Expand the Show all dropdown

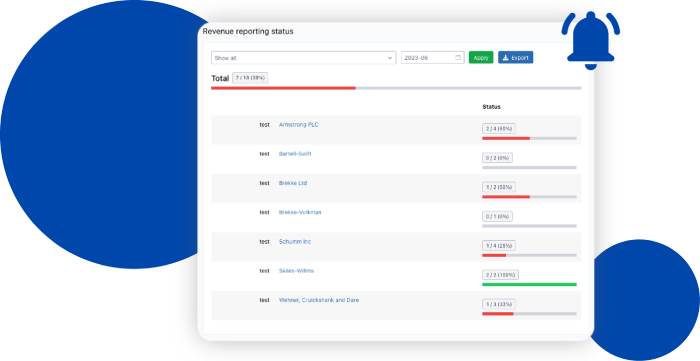click(303, 58)
